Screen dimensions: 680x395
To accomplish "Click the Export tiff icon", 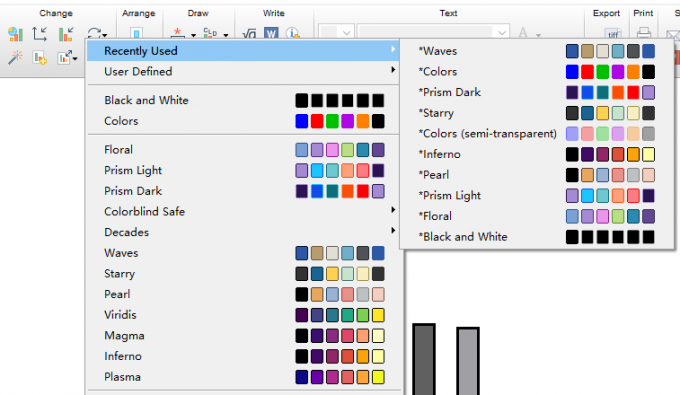I will 613,33.
